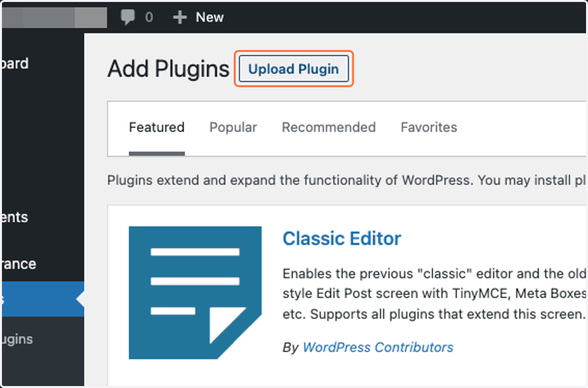The height and width of the screenshot is (388, 588).
Task: Visit the WordPress Contributors author link
Action: tap(378, 347)
